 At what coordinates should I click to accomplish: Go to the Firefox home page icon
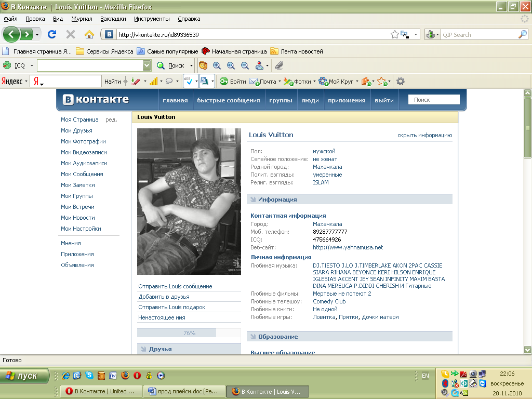click(89, 34)
